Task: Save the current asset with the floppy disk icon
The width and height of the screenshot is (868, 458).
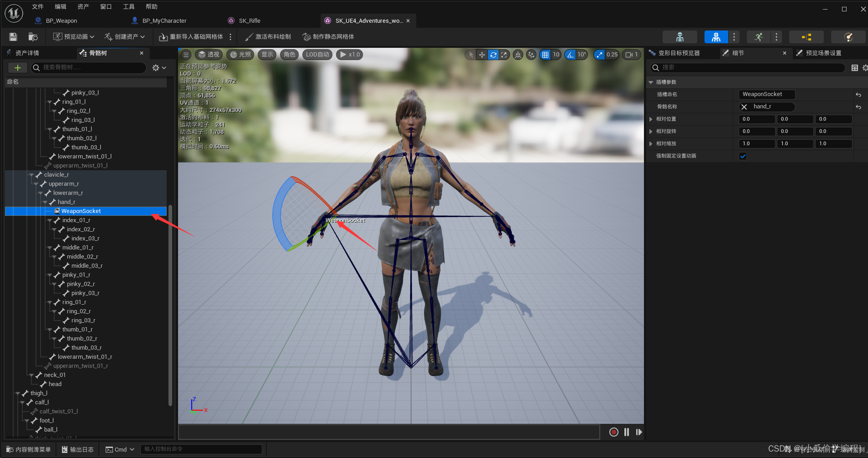Action: click(x=13, y=37)
